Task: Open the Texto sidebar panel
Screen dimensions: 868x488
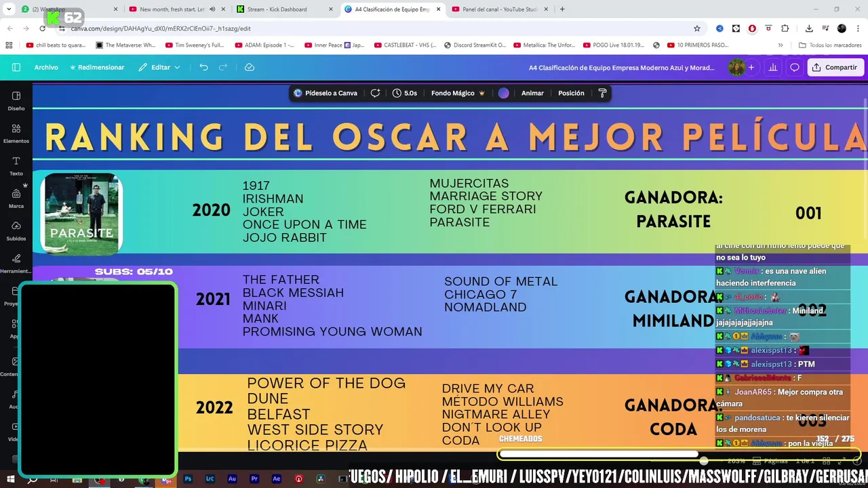Action: pos(16,165)
